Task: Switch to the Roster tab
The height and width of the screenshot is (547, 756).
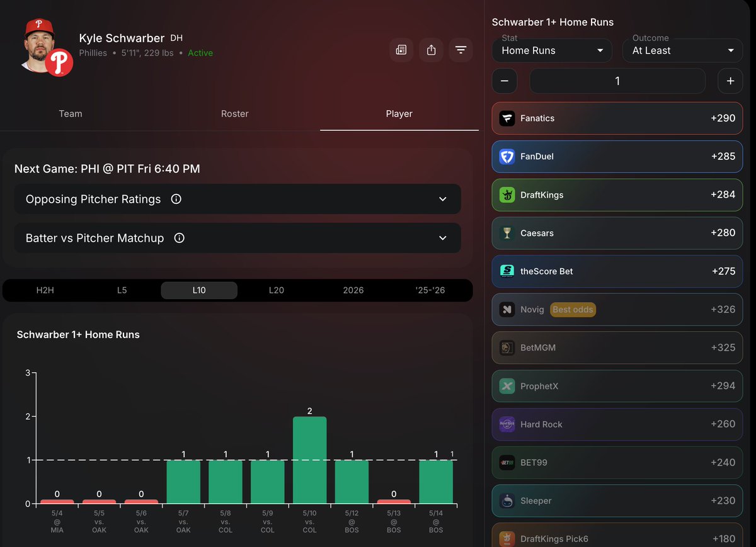Action: pyautogui.click(x=235, y=114)
